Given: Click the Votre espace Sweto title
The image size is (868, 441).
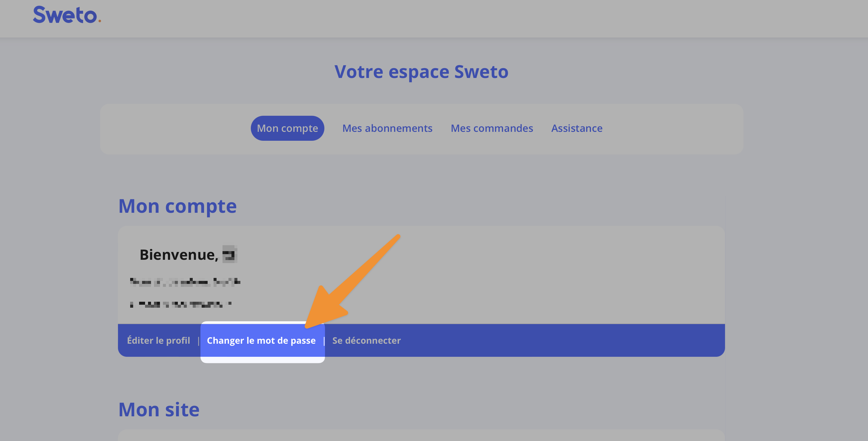Looking at the screenshot, I should click(x=421, y=72).
